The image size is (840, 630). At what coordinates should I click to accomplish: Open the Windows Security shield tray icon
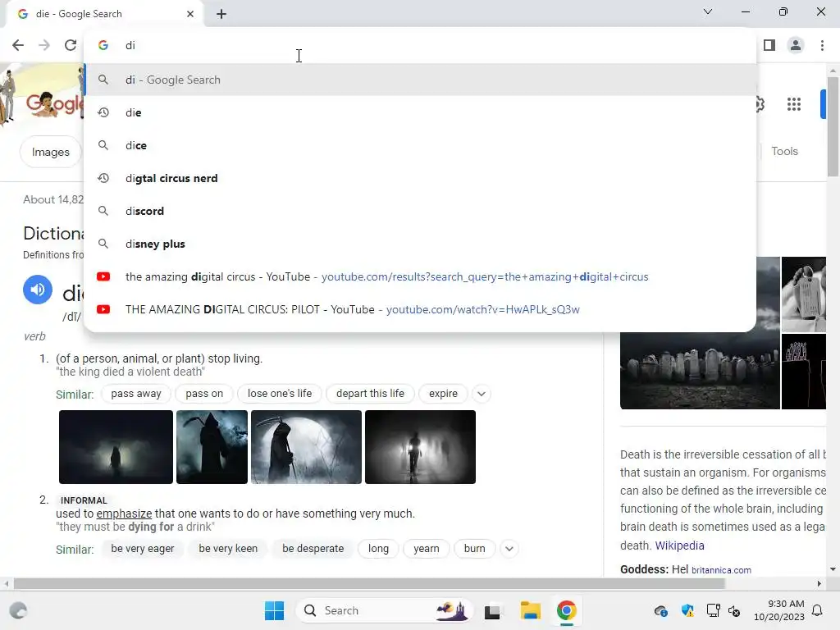(687, 610)
